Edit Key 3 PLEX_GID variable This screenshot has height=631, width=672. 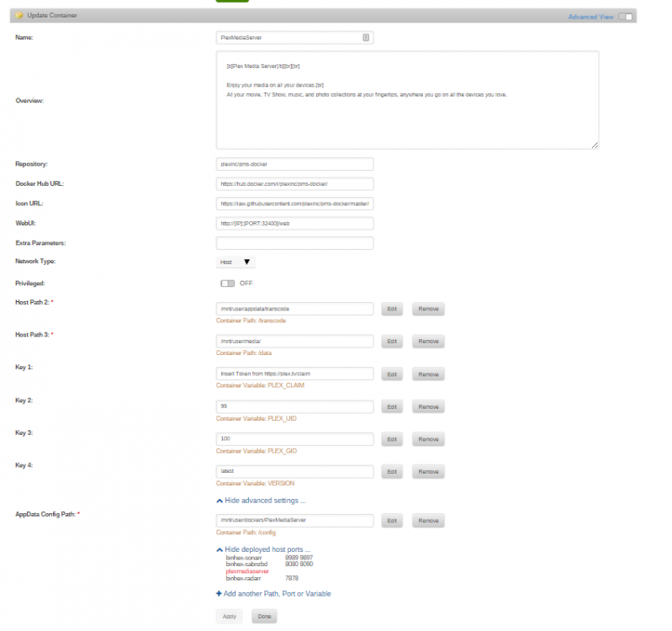pyautogui.click(x=392, y=439)
